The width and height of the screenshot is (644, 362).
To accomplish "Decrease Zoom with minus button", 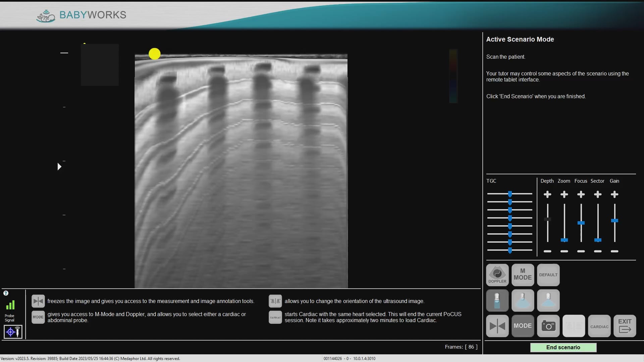I will [564, 251].
